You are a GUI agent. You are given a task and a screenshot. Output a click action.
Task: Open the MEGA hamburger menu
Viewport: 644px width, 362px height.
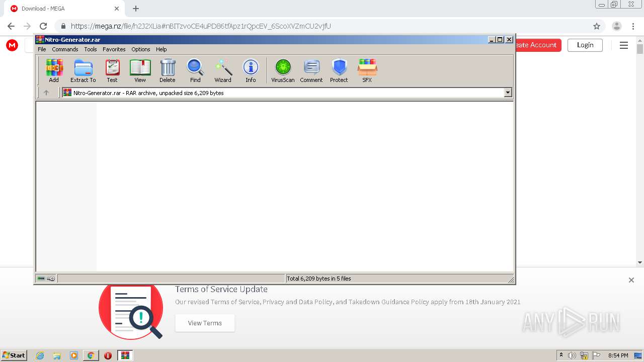(624, 45)
